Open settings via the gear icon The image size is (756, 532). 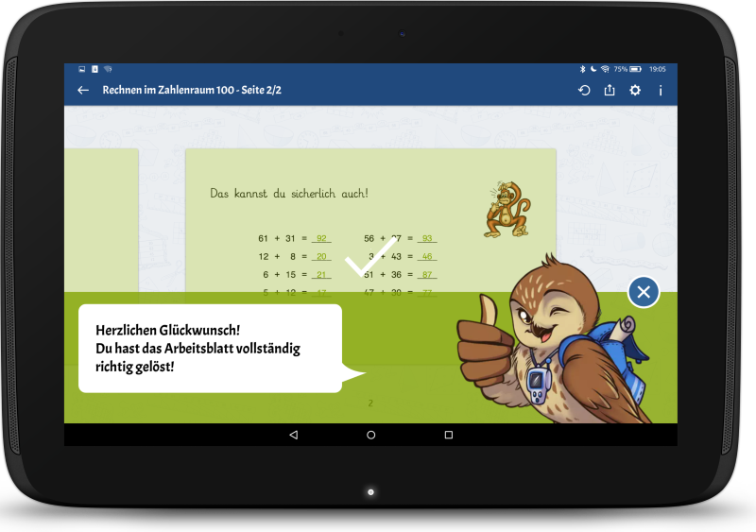pos(635,90)
